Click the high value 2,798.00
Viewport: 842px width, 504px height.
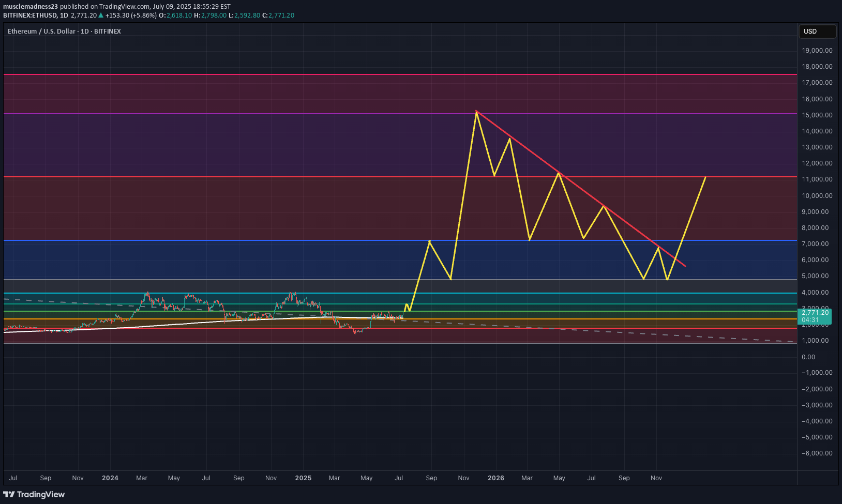[214, 16]
